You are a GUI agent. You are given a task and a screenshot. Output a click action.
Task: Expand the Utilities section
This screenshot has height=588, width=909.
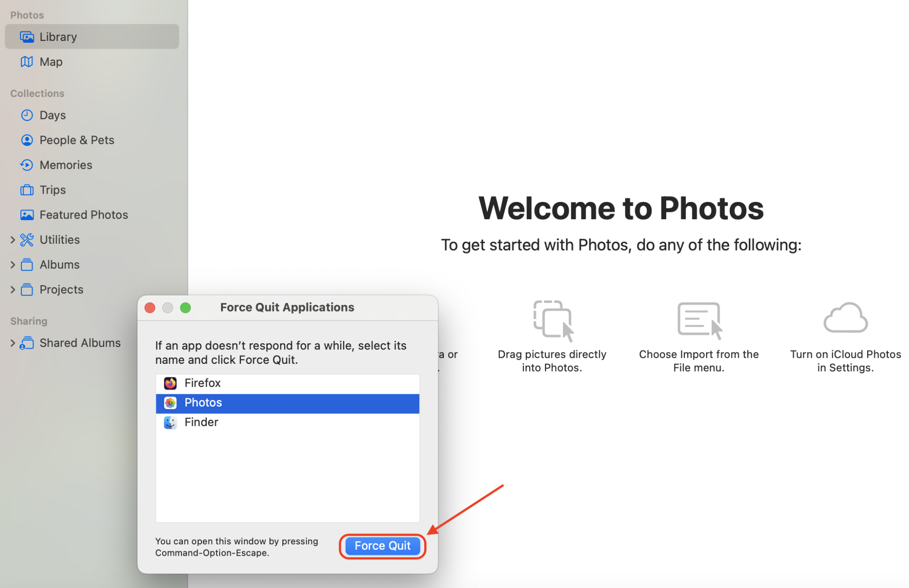[x=12, y=239]
